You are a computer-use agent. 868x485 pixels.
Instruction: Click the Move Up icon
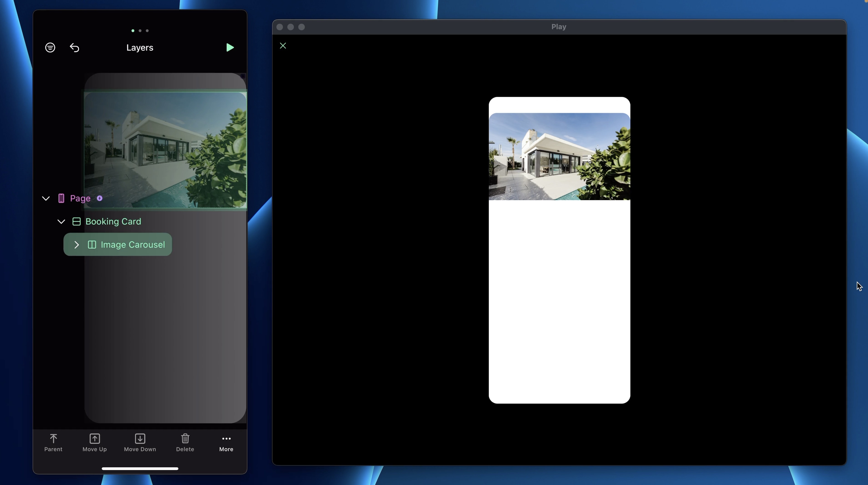point(95,439)
